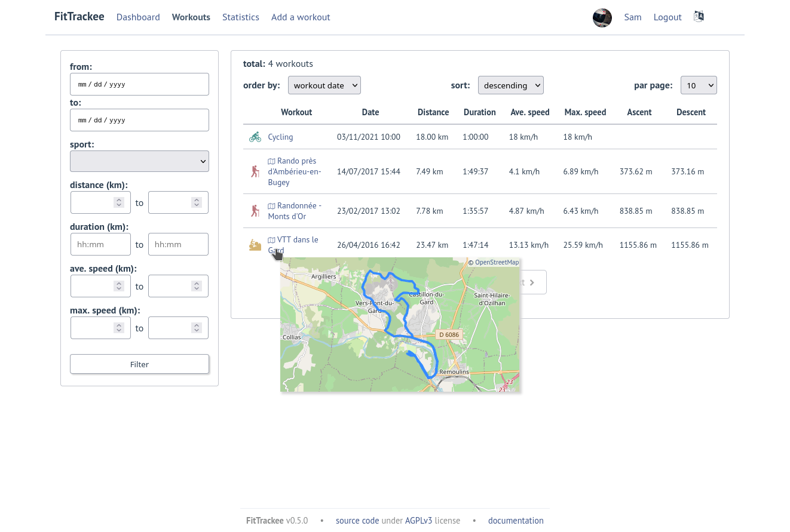790x532 pixels.
Task: Click the 23.47 km distance cell
Action: point(432,245)
